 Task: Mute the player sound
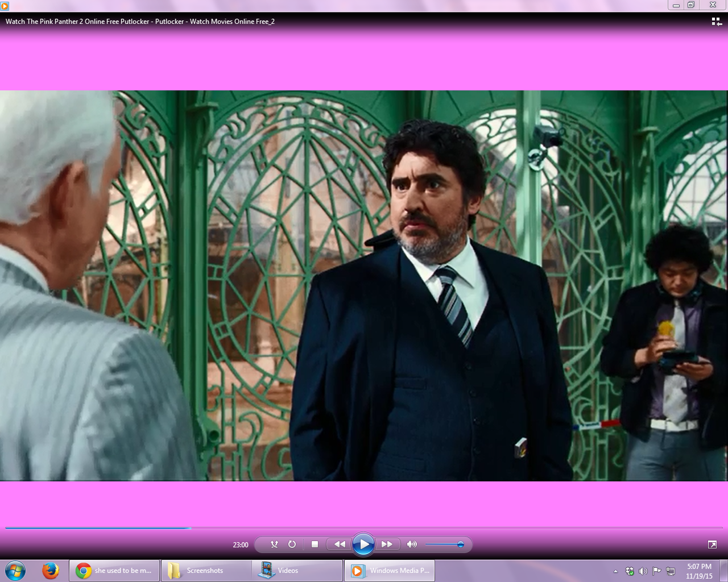pos(412,544)
